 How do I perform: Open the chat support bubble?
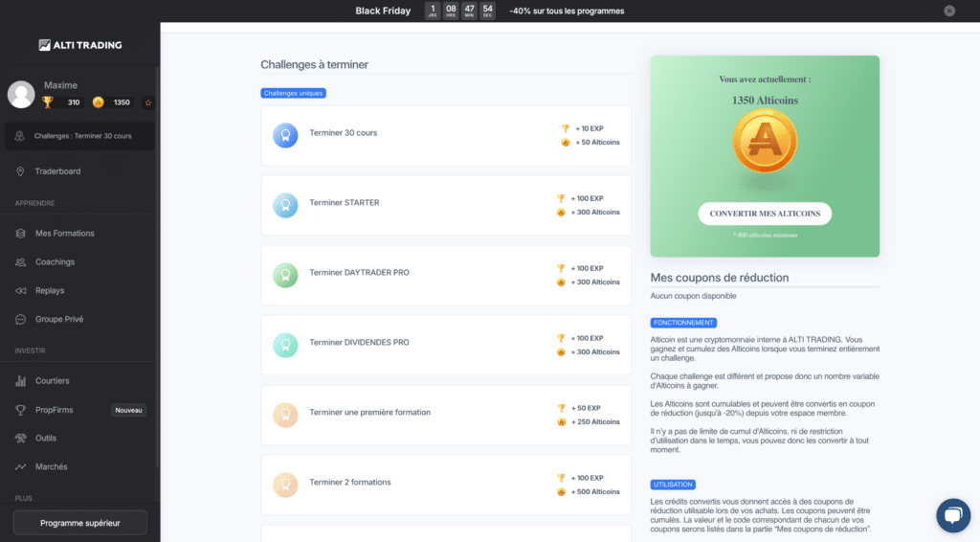coord(953,515)
